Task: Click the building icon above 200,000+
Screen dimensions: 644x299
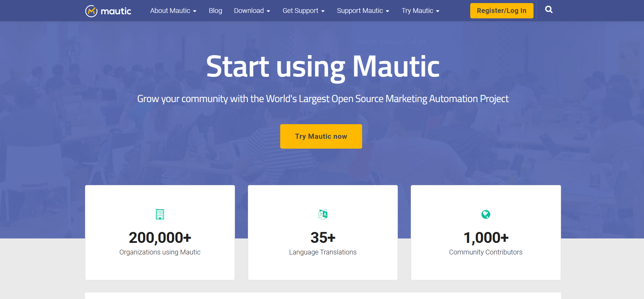Action: pos(160,214)
